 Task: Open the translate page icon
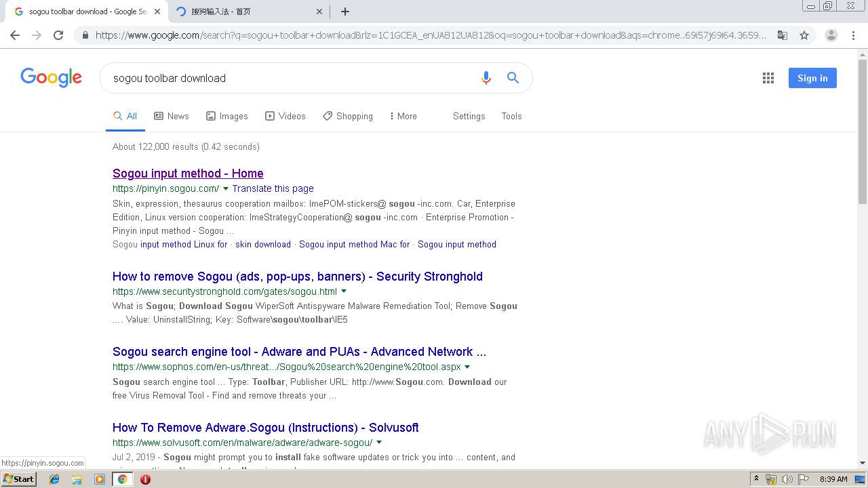[x=782, y=35]
